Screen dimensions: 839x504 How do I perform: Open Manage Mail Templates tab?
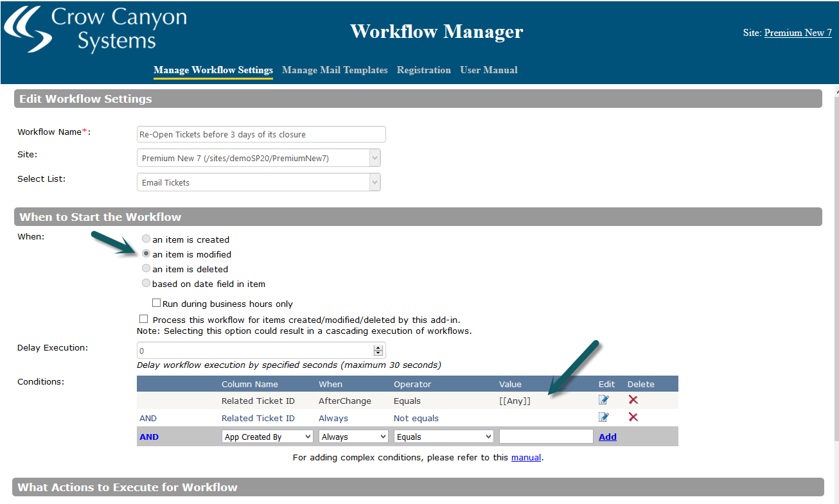coord(335,70)
